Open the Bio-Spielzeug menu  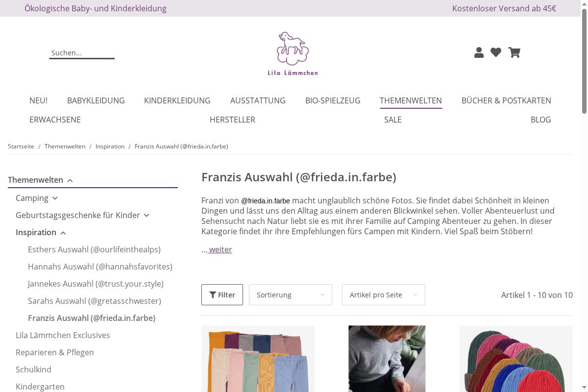333,100
